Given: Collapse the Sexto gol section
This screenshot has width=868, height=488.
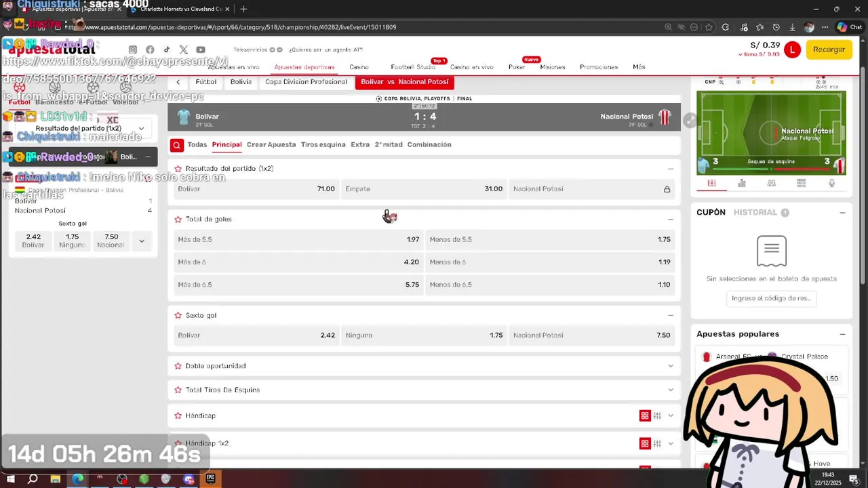Looking at the screenshot, I should point(671,315).
